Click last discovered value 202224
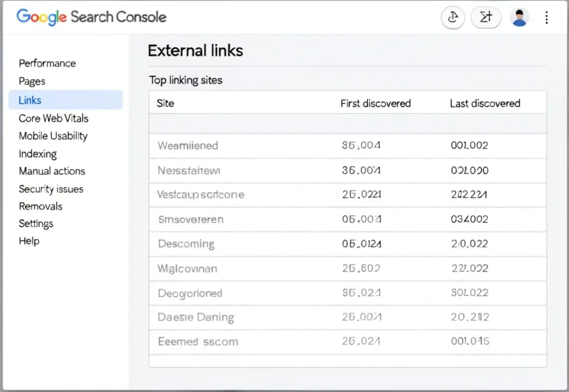The image size is (569, 392). [x=469, y=194]
